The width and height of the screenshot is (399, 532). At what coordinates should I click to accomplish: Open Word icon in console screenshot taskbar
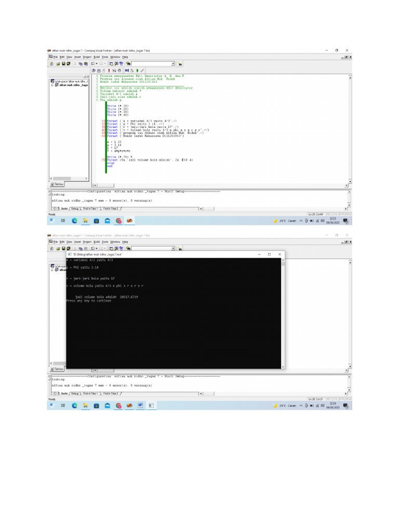click(x=140, y=405)
